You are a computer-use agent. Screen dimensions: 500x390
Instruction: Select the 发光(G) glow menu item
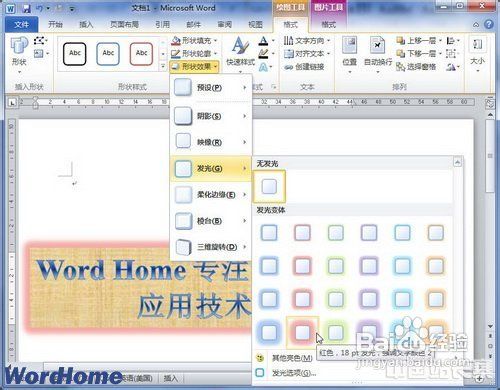[211, 169]
